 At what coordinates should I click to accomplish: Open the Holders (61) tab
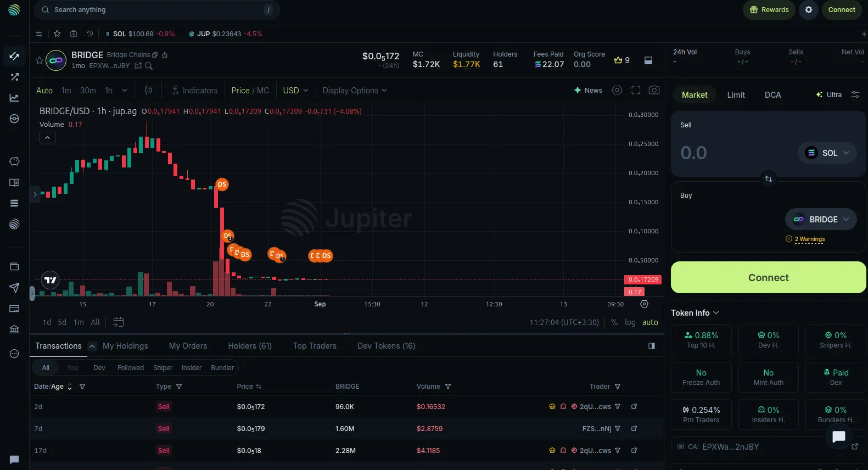[250, 346]
